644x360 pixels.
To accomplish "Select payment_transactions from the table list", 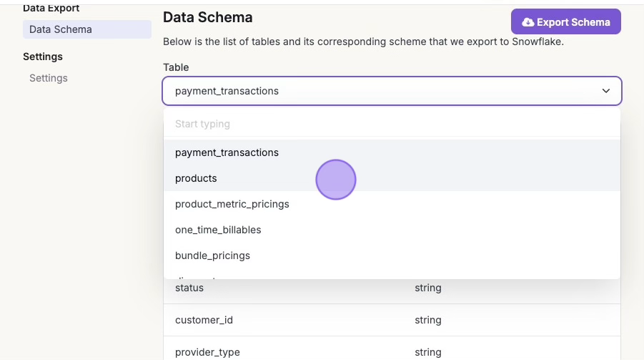I will (227, 152).
